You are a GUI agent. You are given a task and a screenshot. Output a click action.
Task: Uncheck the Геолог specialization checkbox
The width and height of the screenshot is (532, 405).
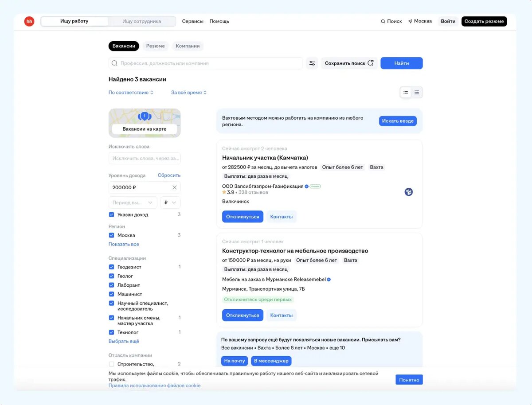click(111, 276)
